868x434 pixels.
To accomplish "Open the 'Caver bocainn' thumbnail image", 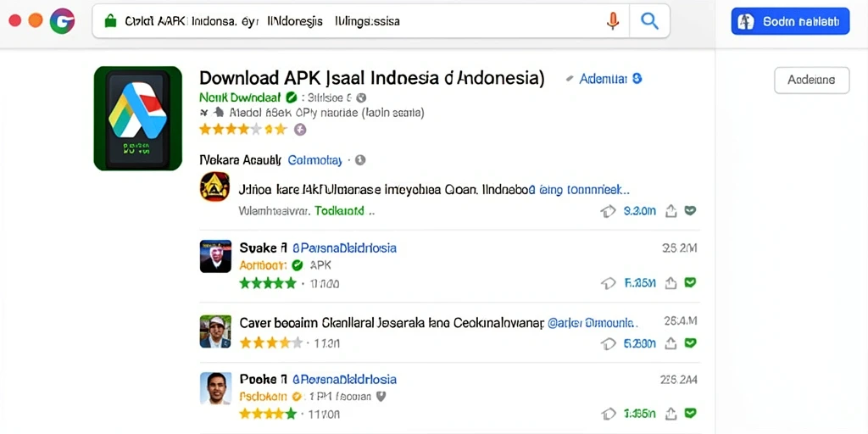I will (x=215, y=331).
